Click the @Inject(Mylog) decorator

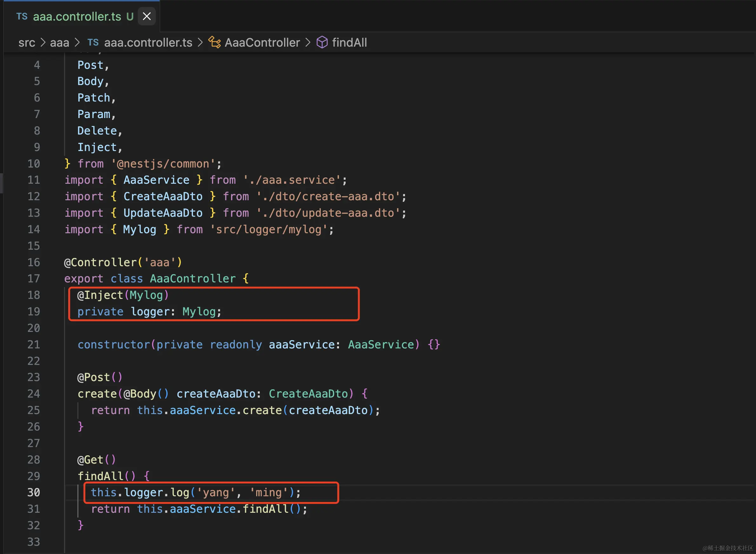[123, 295]
